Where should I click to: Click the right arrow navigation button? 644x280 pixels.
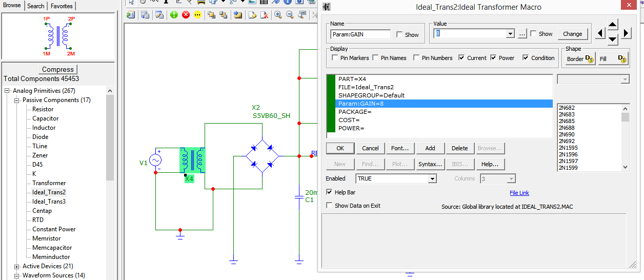click(626, 34)
